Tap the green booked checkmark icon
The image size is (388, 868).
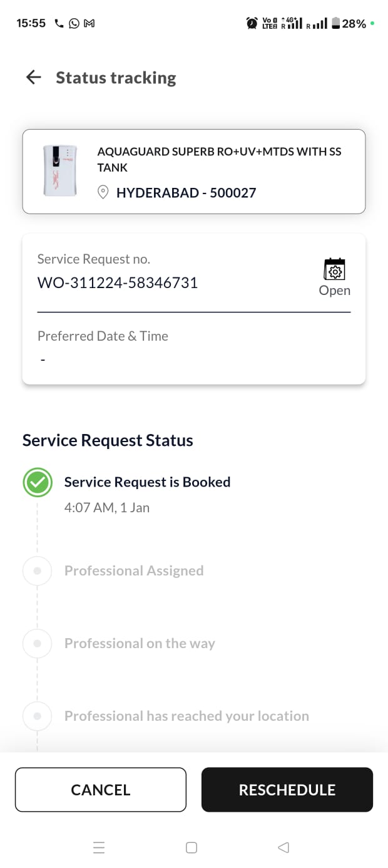38,482
